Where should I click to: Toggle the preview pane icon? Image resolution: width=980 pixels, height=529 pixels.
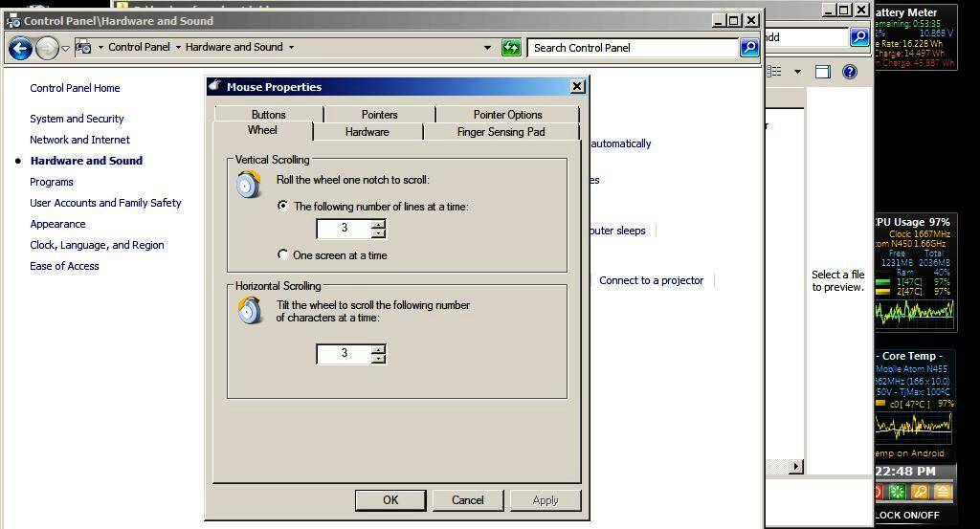pos(822,72)
